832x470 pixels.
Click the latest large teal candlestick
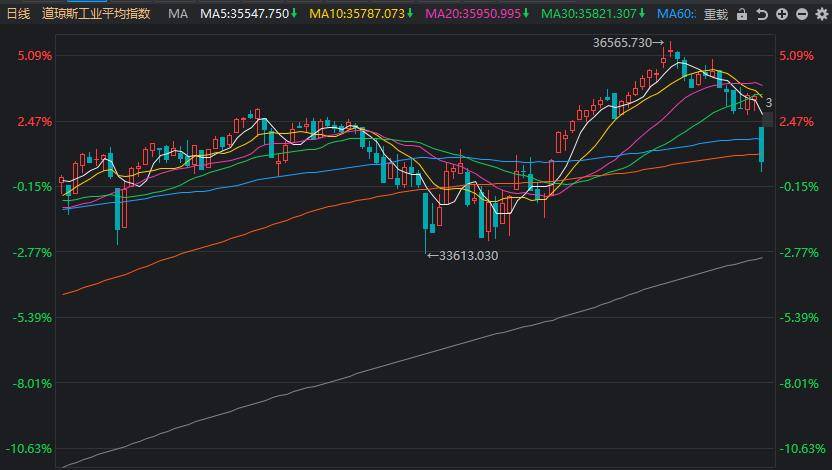(x=762, y=144)
